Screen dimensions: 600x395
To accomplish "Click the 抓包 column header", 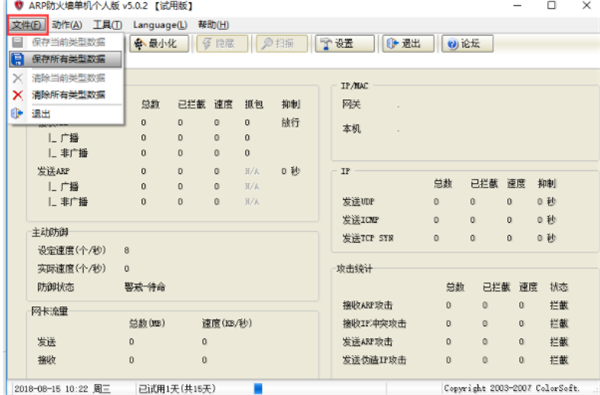I will 254,104.
